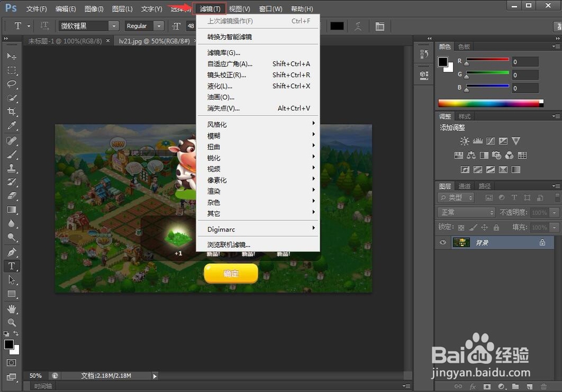Image resolution: width=562 pixels, height=392 pixels.
Task: Click the 确定 button in the image
Action: coord(231,274)
